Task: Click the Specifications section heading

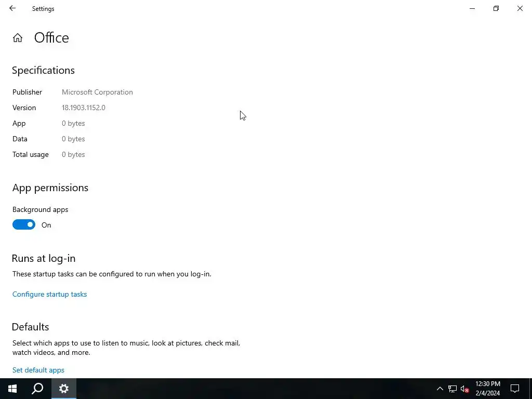Action: coord(44,70)
